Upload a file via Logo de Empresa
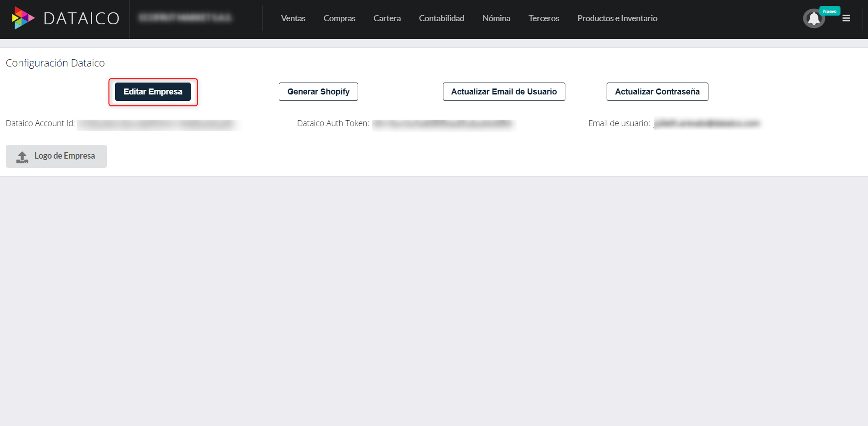Image resolution: width=868 pixels, height=426 pixels. pyautogui.click(x=56, y=156)
